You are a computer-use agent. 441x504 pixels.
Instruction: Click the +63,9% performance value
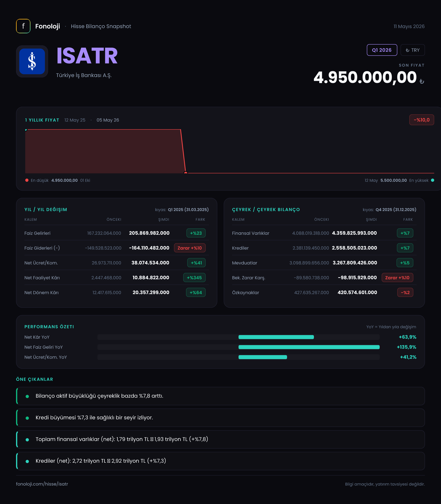tap(408, 337)
